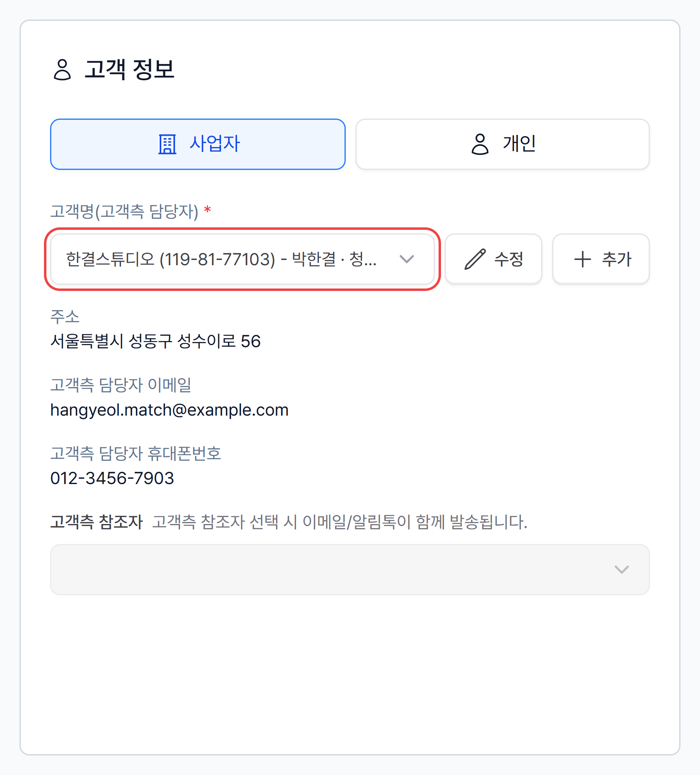Click the 고객 정보 heading person icon
The image size is (700, 775).
pyautogui.click(x=62, y=70)
